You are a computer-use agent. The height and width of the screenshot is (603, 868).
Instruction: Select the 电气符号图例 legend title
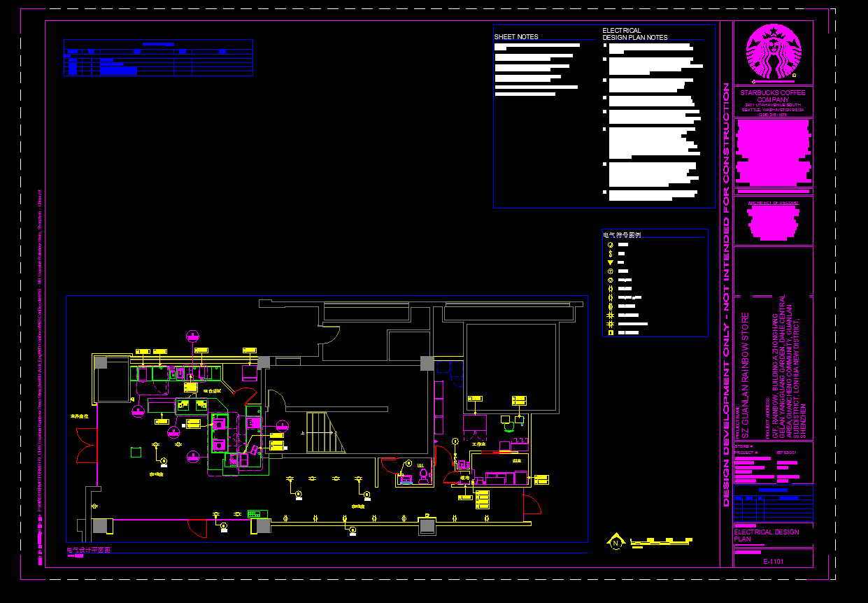pyautogui.click(x=622, y=235)
